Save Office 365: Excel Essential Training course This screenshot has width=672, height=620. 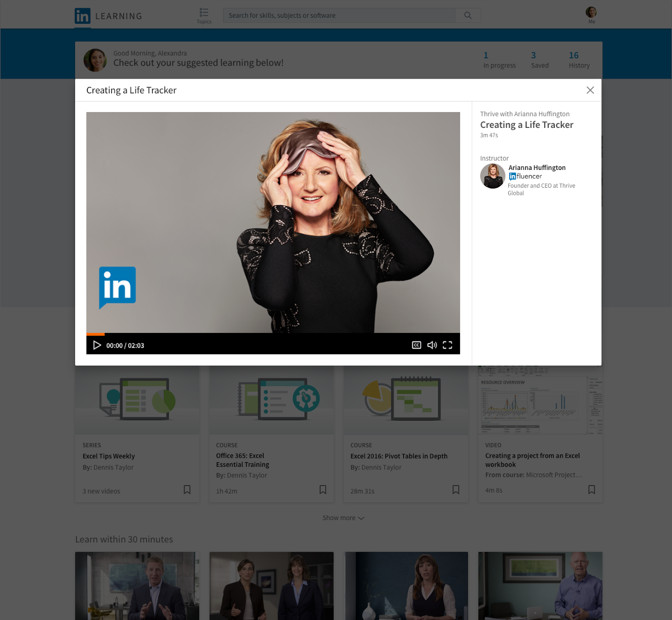[x=323, y=490]
